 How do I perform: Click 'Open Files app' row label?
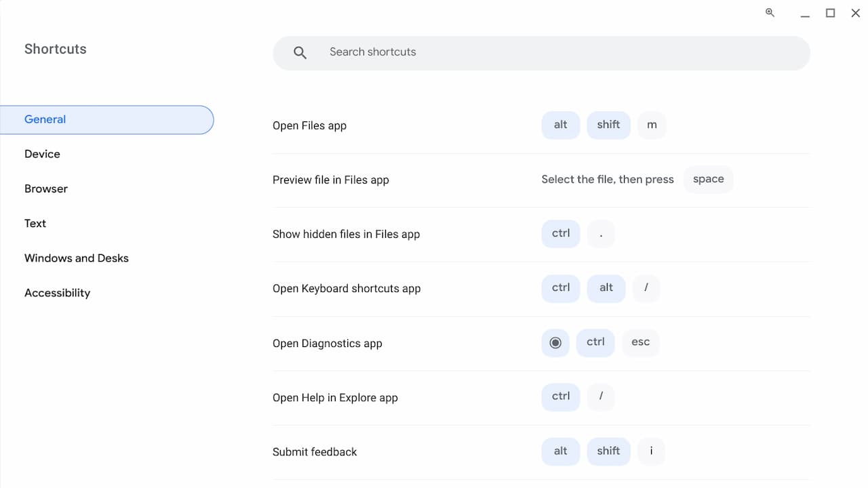(x=309, y=125)
